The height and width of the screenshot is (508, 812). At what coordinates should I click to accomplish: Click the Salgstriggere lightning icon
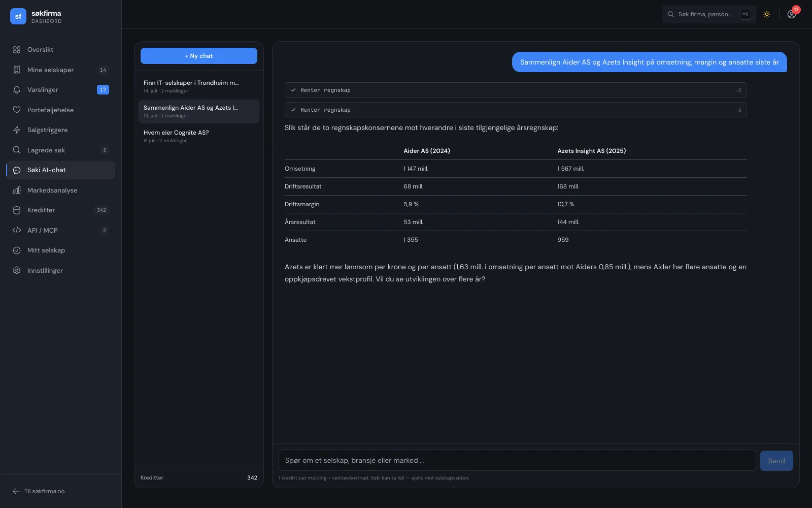point(17,130)
